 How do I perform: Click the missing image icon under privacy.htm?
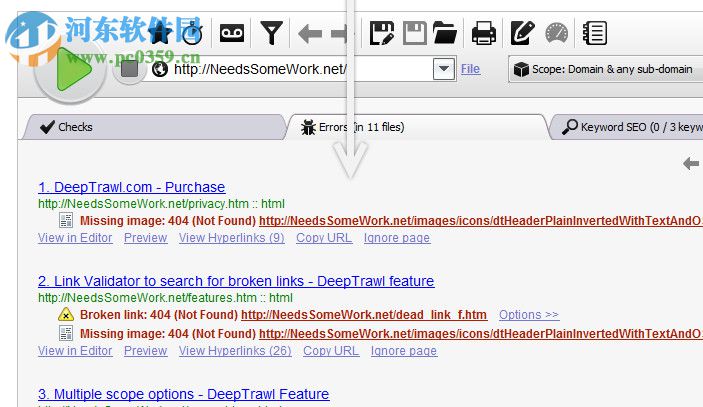[66, 221]
